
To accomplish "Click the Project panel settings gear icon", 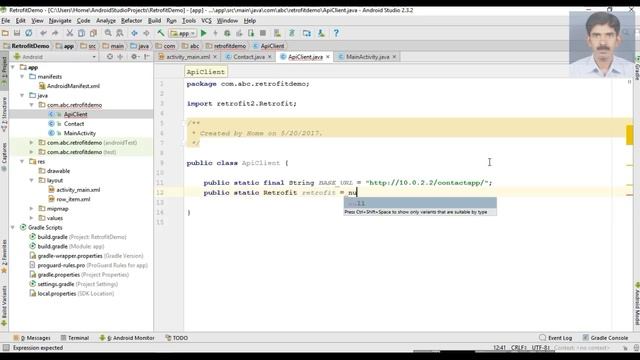I will 134,57.
